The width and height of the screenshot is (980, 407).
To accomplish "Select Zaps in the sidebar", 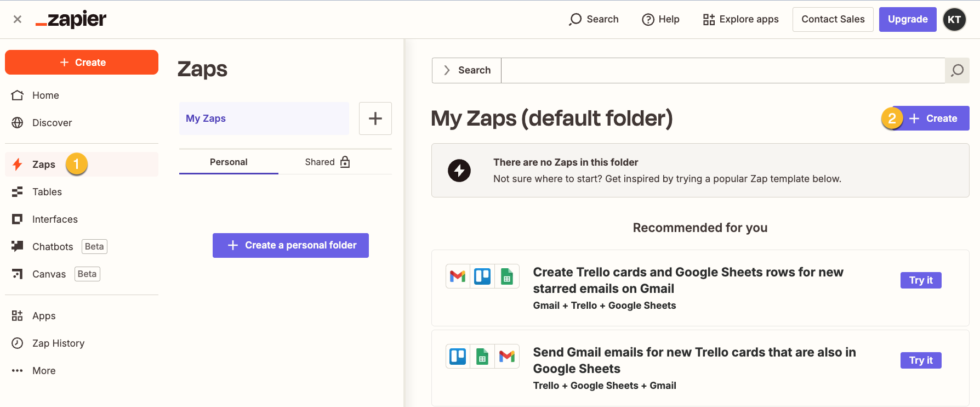I will 82,164.
